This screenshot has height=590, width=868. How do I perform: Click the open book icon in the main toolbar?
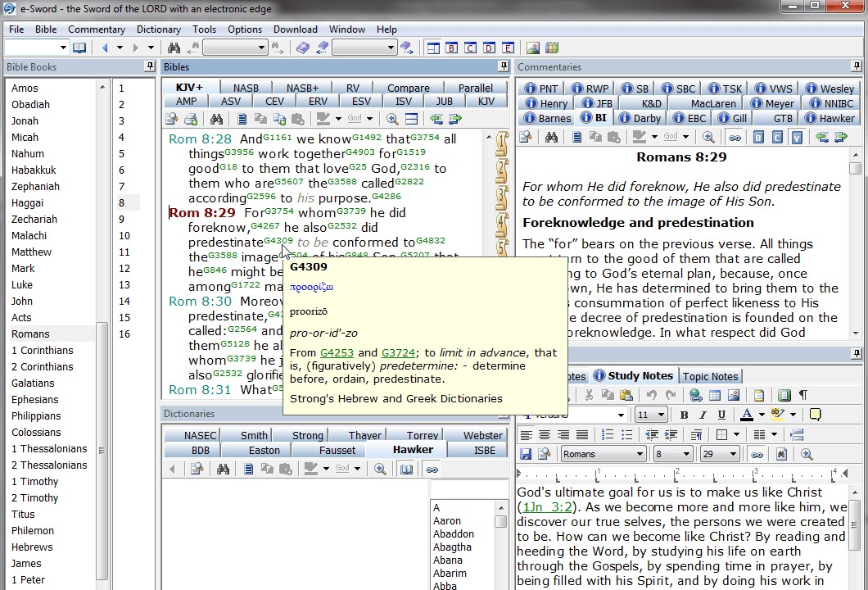[x=79, y=48]
